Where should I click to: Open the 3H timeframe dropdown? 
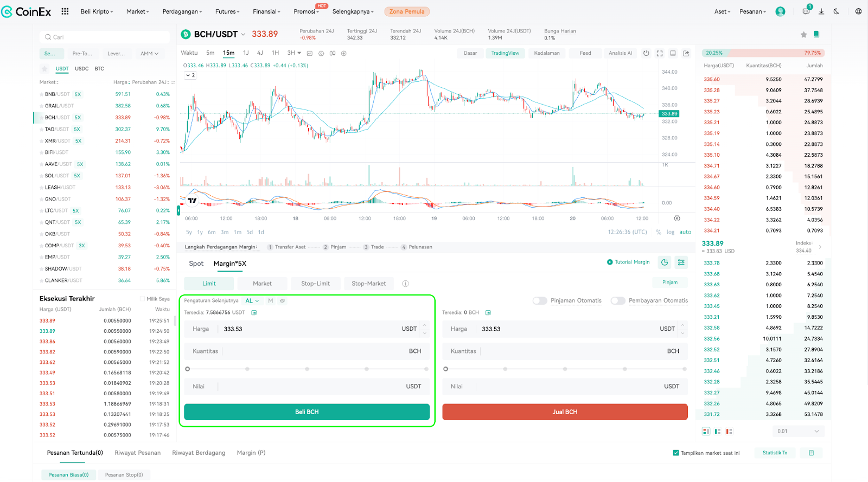click(x=294, y=53)
